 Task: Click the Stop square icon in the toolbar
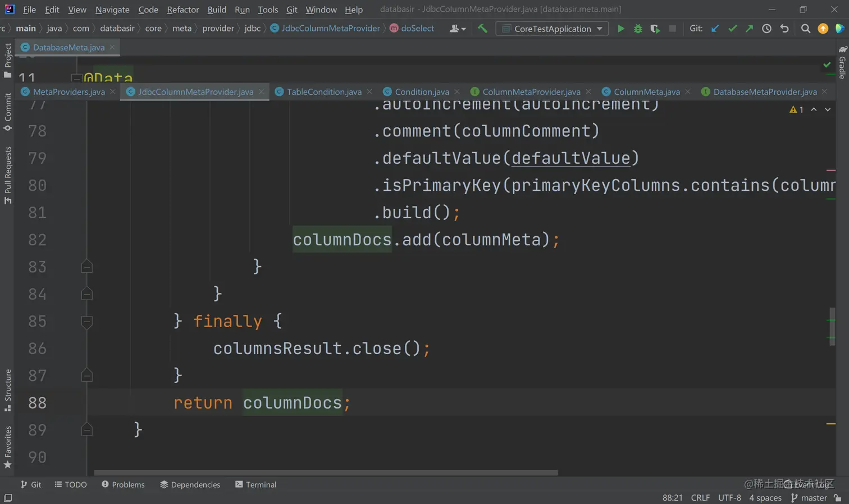tap(672, 29)
